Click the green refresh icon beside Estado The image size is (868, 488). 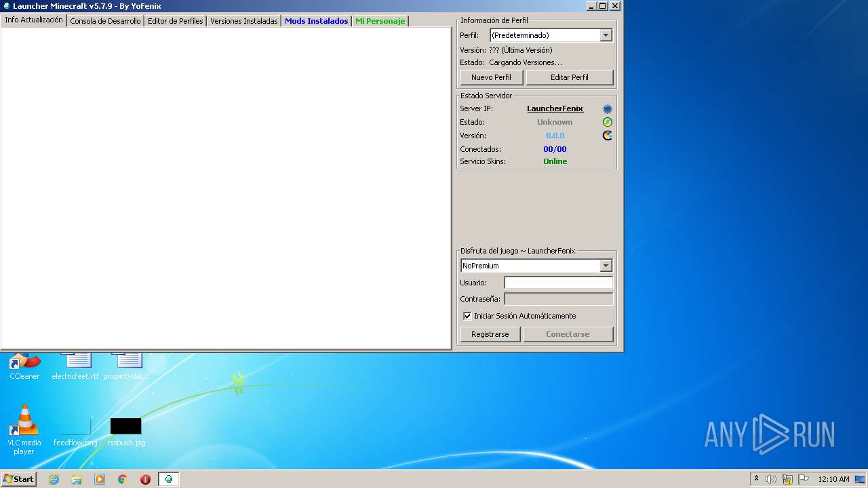click(608, 122)
